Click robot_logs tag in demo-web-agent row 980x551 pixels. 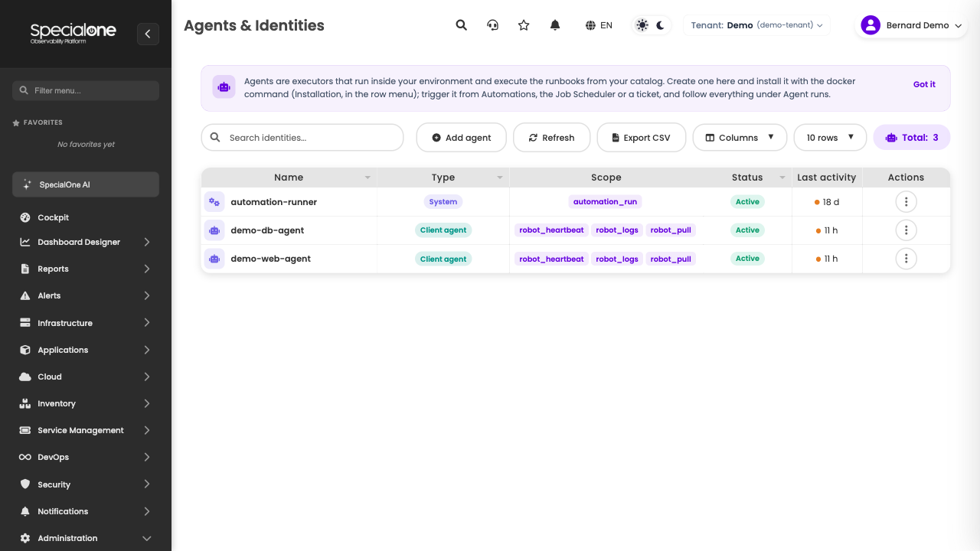[617, 259]
